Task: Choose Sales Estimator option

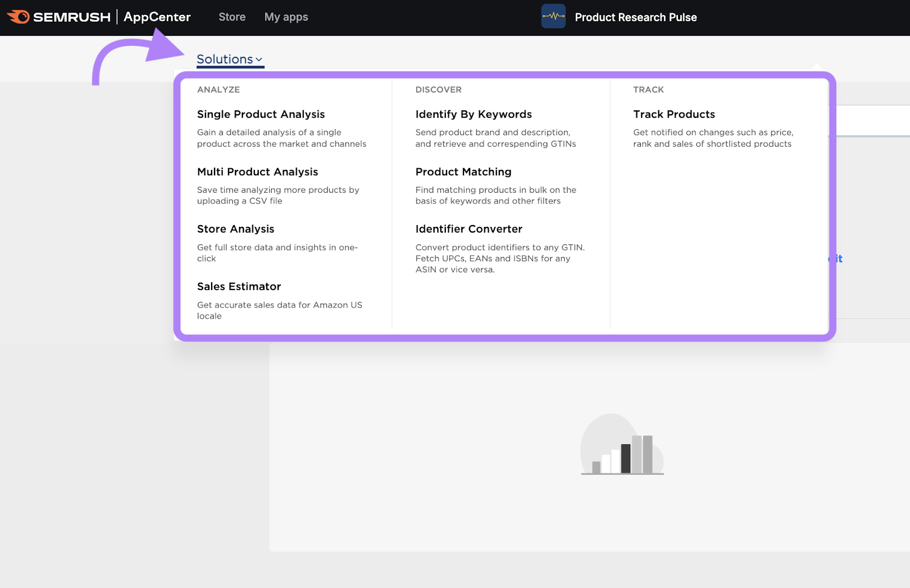Action: point(239,287)
